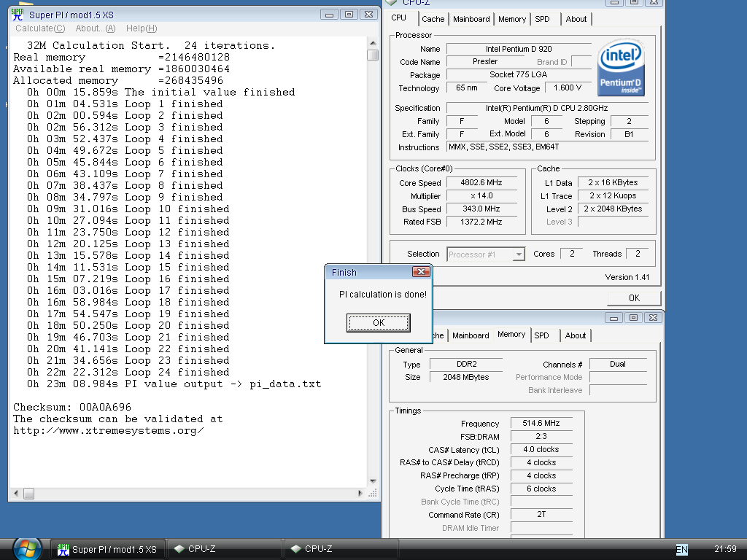Click OK button in upper CPU-Z window
This screenshot has height=560, width=747.
(634, 298)
